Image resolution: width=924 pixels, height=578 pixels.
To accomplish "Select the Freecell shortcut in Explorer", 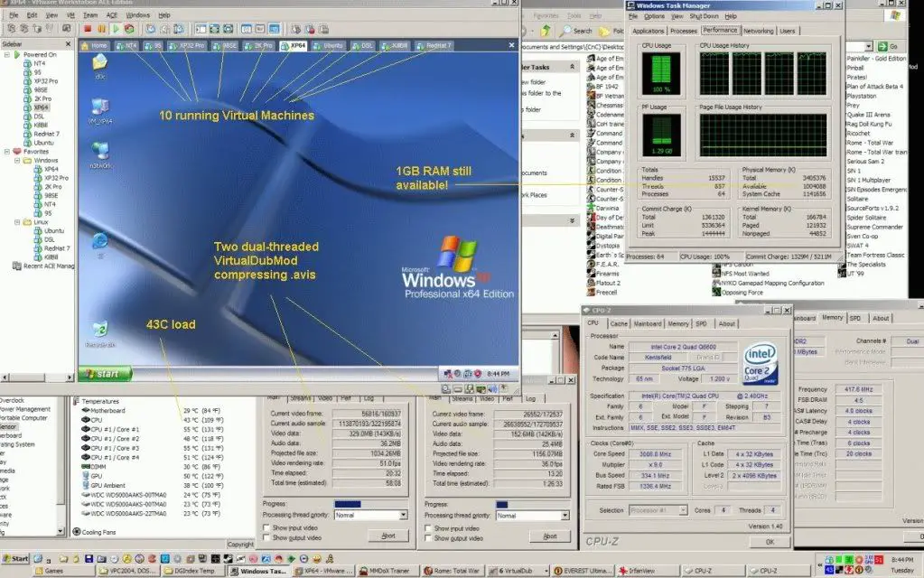I will (x=602, y=293).
